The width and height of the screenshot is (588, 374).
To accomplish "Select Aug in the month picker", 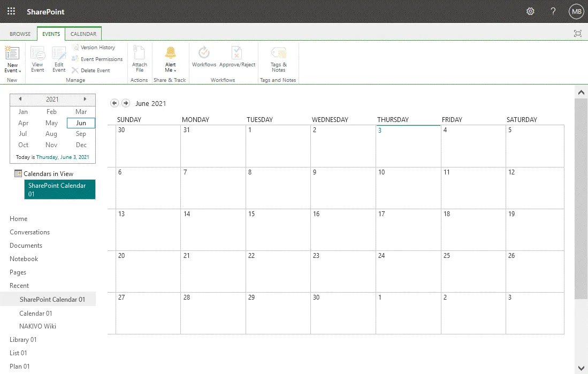I will tap(51, 134).
